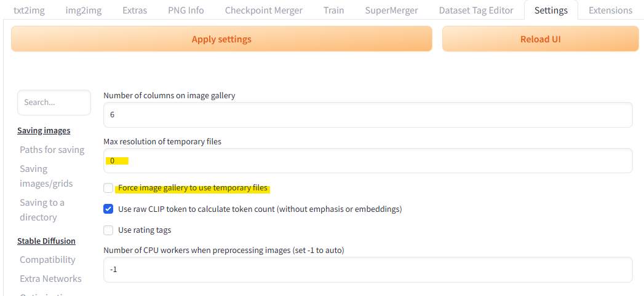Switch to the Train tab
Image resolution: width=644 pixels, height=296 pixels.
coord(333,10)
